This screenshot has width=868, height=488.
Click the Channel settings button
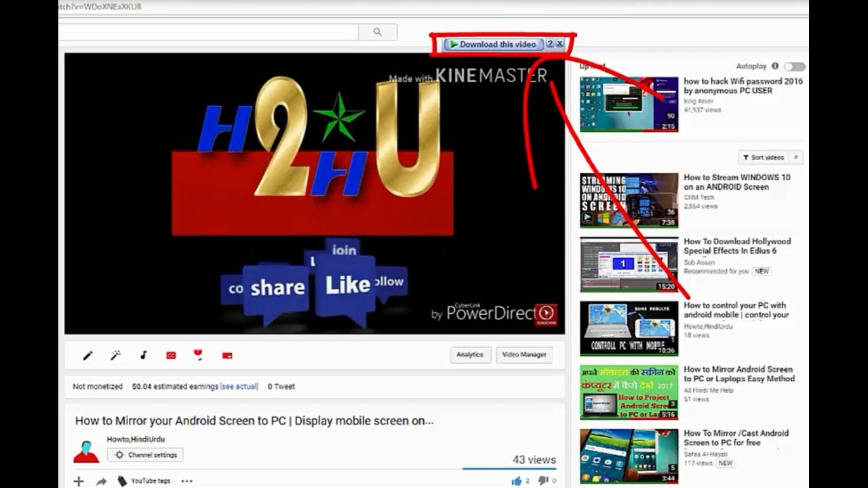point(145,455)
